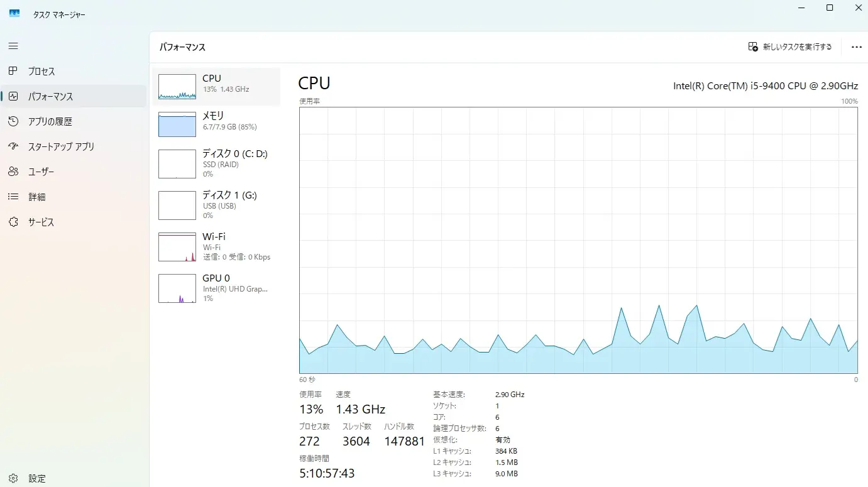The image size is (868, 487).
Task: Open the three-dot more options menu
Action: pyautogui.click(x=856, y=47)
